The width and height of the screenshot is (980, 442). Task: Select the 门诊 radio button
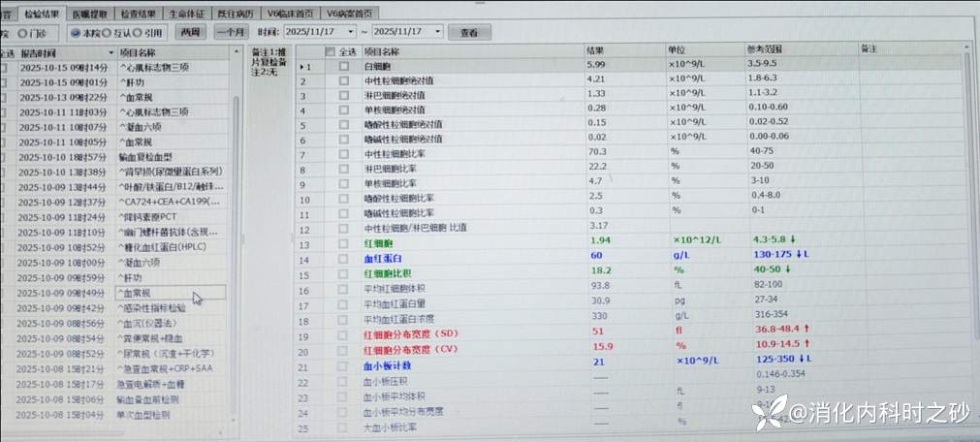[23, 32]
